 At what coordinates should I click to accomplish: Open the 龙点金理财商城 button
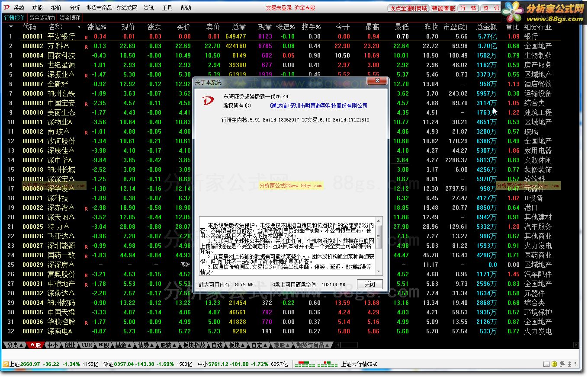pos(408,8)
